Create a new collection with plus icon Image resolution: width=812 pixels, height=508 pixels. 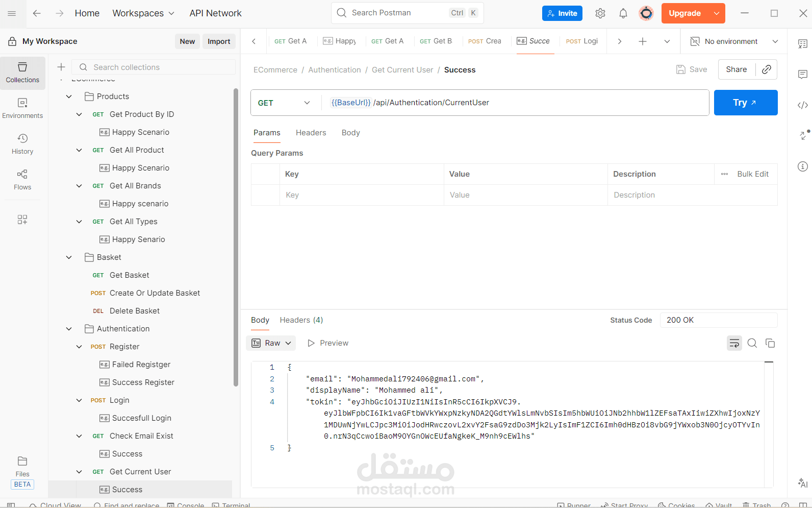(x=61, y=67)
